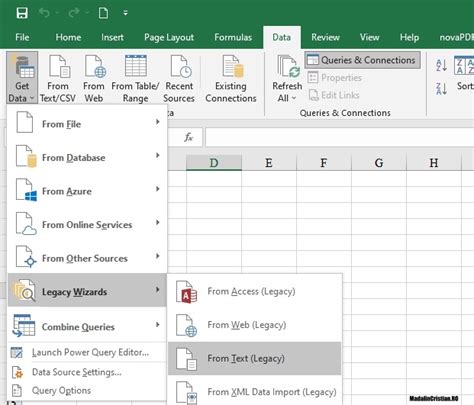Open the File tab
This screenshot has width=474, height=405.
tap(22, 37)
